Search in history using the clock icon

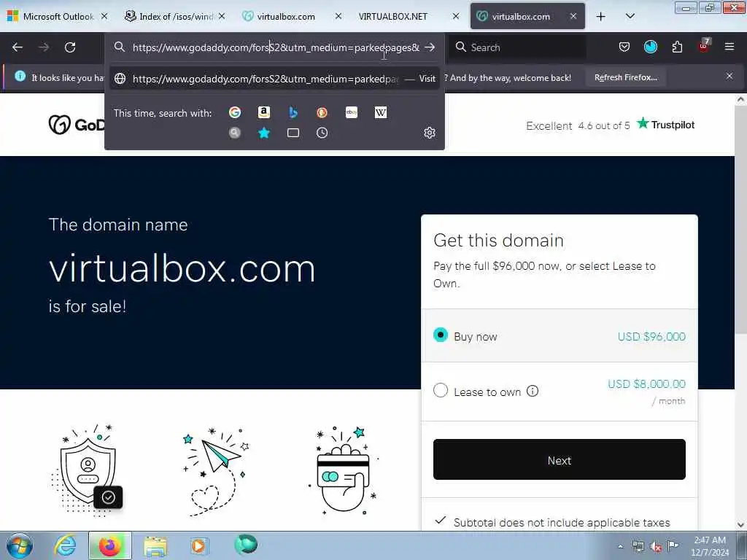point(322,133)
